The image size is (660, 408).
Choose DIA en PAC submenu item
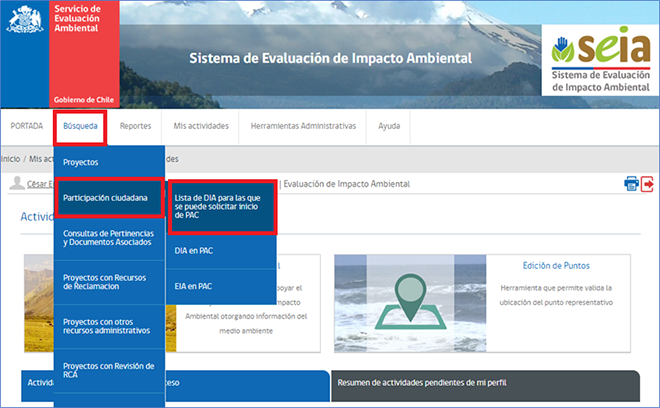click(x=193, y=250)
